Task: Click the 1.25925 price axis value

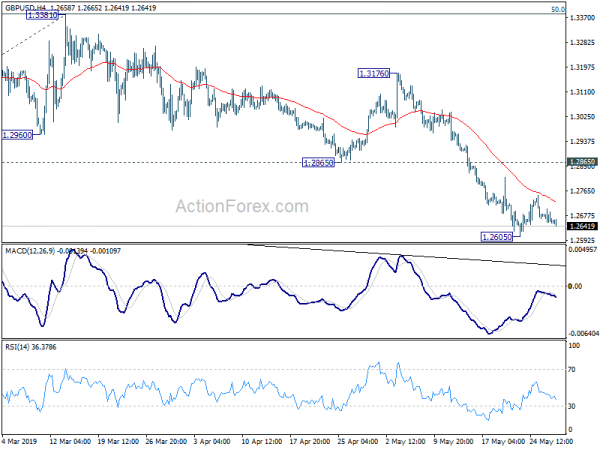Action: point(582,240)
